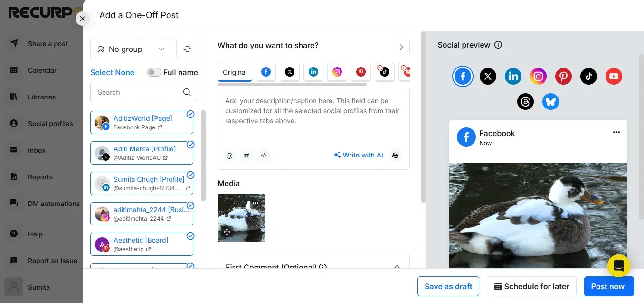Uncheck the AditizWorld [Page] profile checkmark
Viewport: 644px width, 303px height.
(190, 114)
